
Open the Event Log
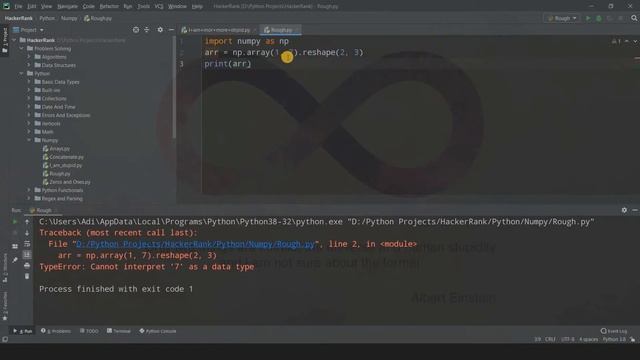coord(614,331)
